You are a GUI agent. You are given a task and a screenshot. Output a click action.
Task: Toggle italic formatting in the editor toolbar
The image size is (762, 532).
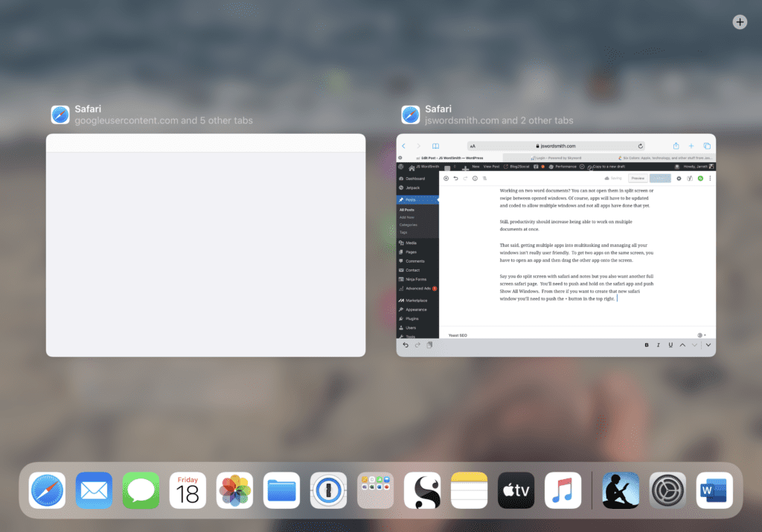658,345
